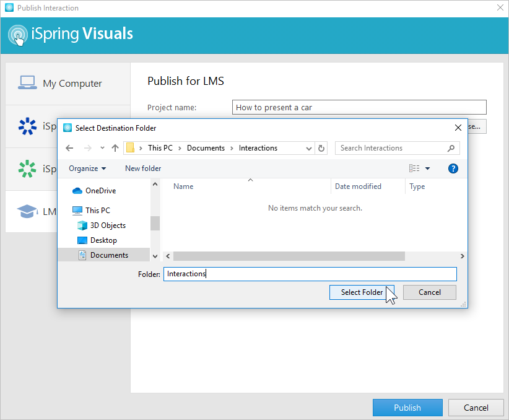The image size is (509, 420).
Task: Select 3D Objects in navigation pane
Action: [108, 225]
